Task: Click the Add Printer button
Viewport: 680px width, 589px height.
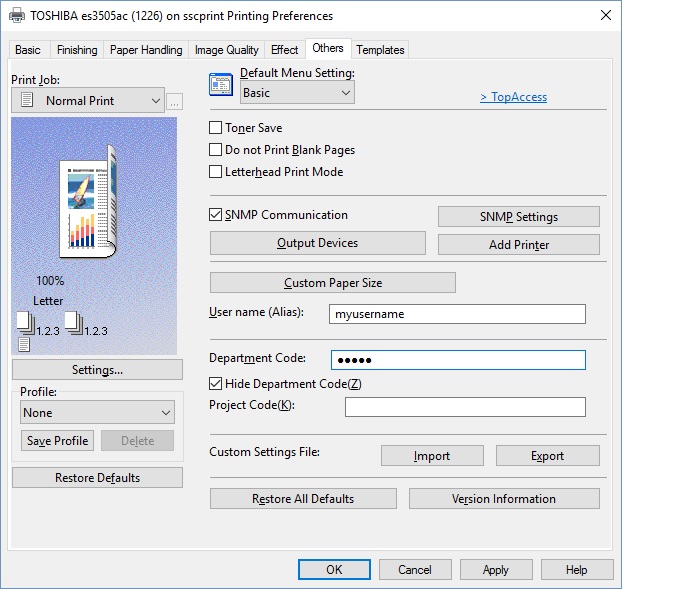Action: [x=519, y=245]
